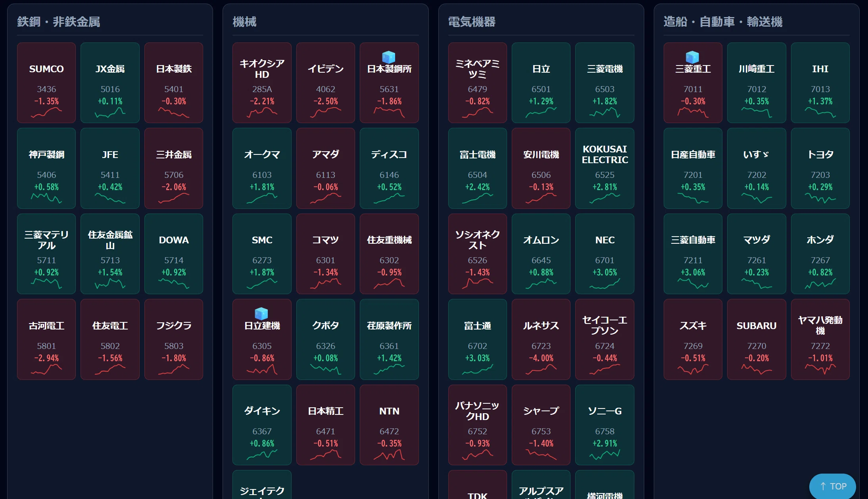Screen dimensions: 868x499
Task: Click the 鉄鋼・非鉄金属 section heading
Action: pyautogui.click(x=59, y=21)
